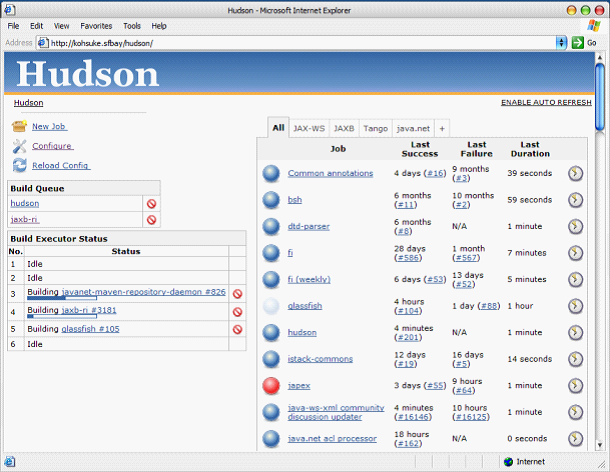Open the Favorites menu
The width and height of the screenshot is (610, 472).
96,26
